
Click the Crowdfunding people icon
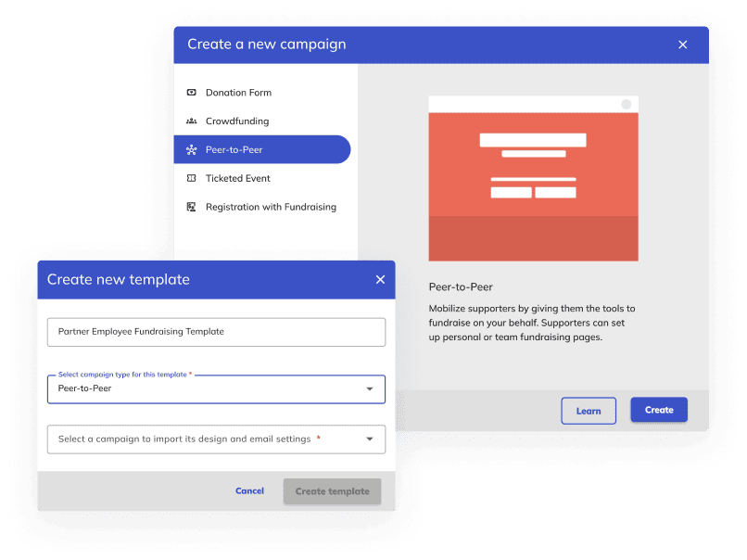(191, 121)
